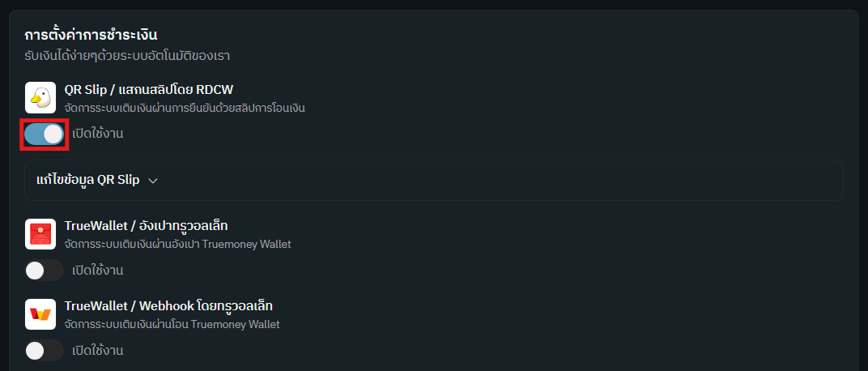
Task: Disable the QR Slip payment toggle
Action: click(44, 134)
